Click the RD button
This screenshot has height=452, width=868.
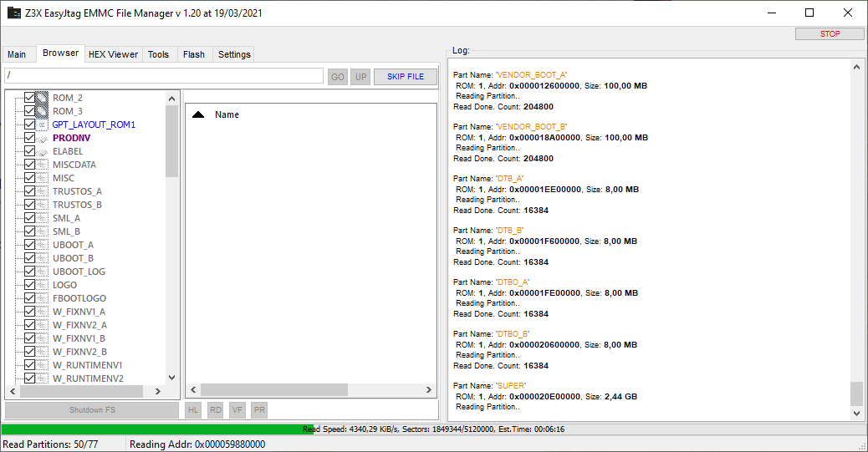coord(216,410)
